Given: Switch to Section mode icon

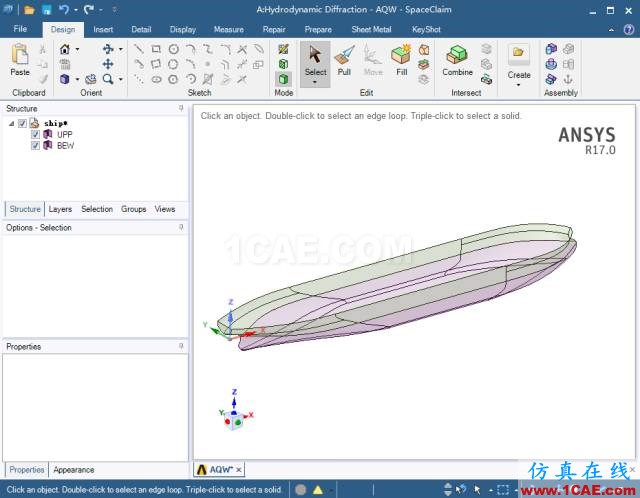Looking at the screenshot, I should click(283, 64).
